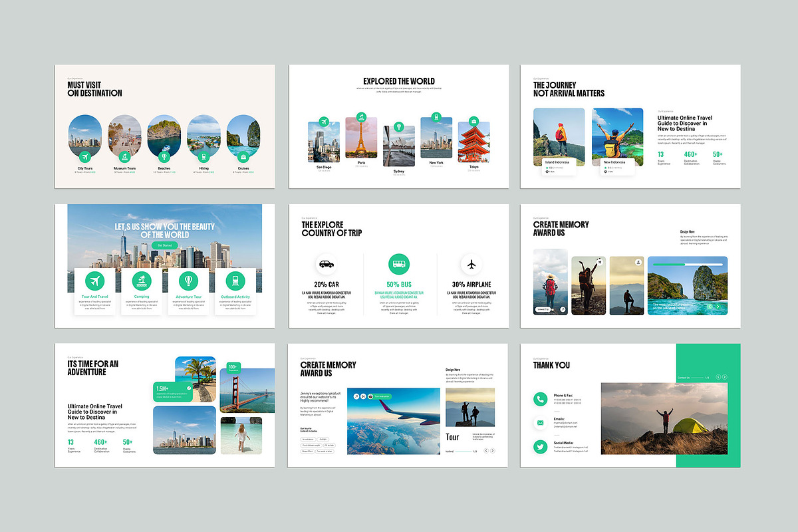Image resolution: width=798 pixels, height=532 pixels.
Task: Click the hot-air balloon icon above Beaches label
Action: [x=164, y=157]
